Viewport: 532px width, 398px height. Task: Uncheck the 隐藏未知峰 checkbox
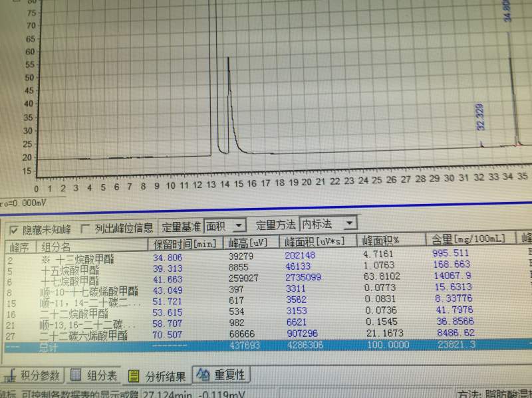(14, 231)
